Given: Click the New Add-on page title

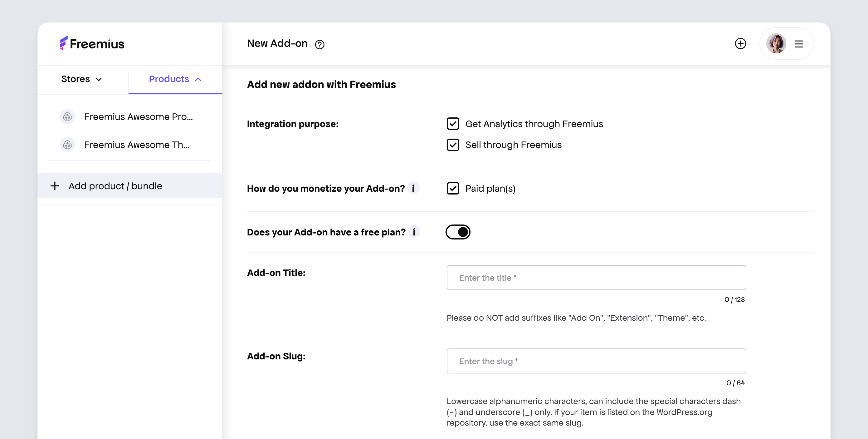Looking at the screenshot, I should pyautogui.click(x=277, y=43).
